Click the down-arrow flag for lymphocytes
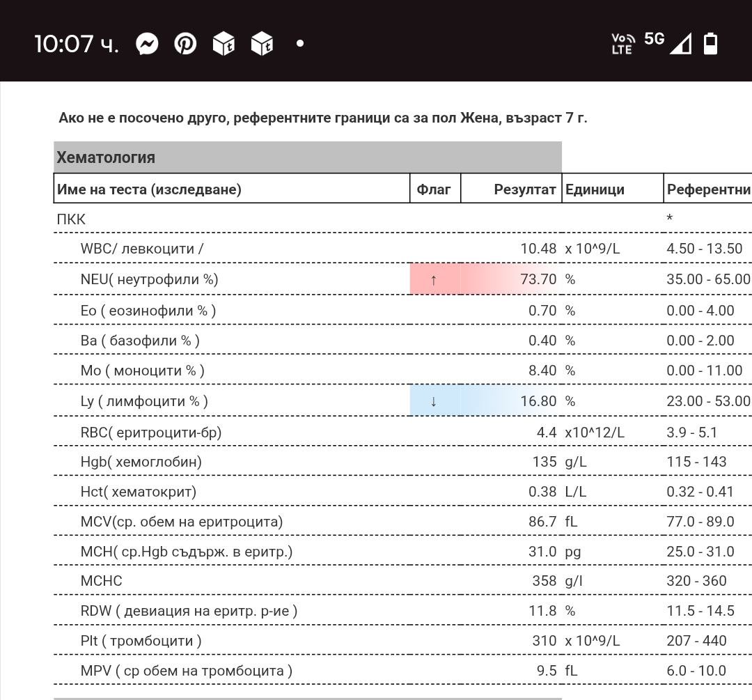 click(x=434, y=402)
